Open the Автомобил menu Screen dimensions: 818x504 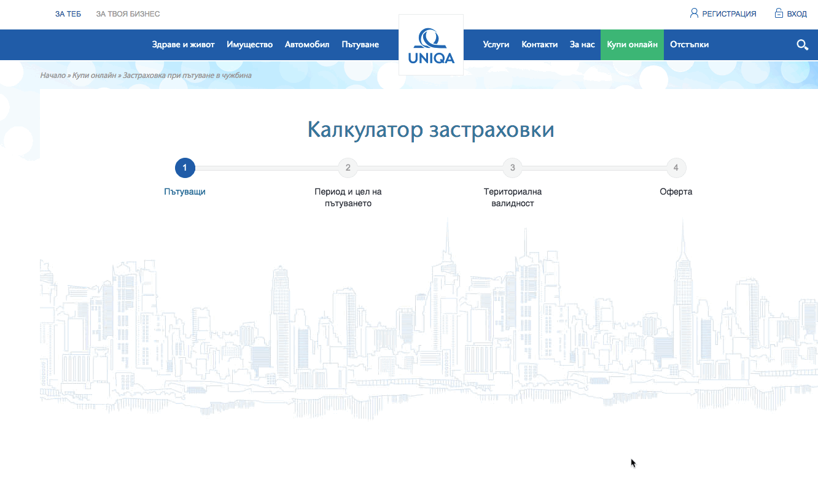pyautogui.click(x=307, y=44)
